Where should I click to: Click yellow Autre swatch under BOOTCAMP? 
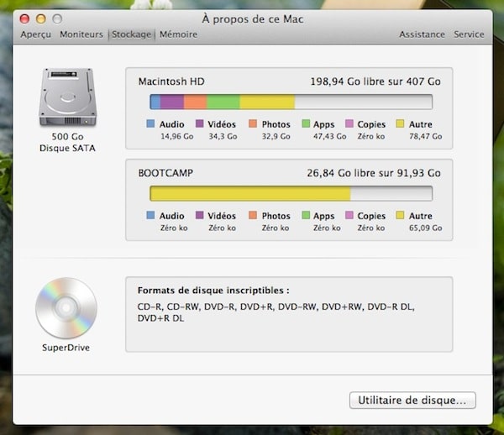coord(400,215)
